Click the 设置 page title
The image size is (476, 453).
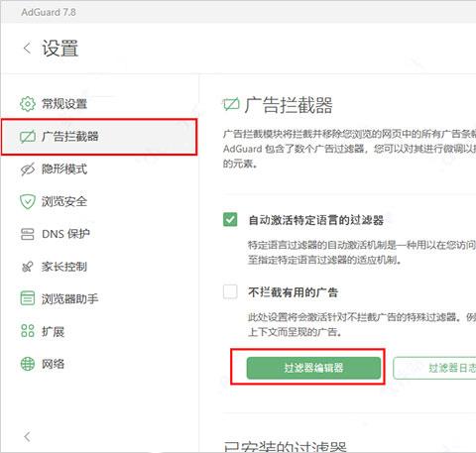59,49
